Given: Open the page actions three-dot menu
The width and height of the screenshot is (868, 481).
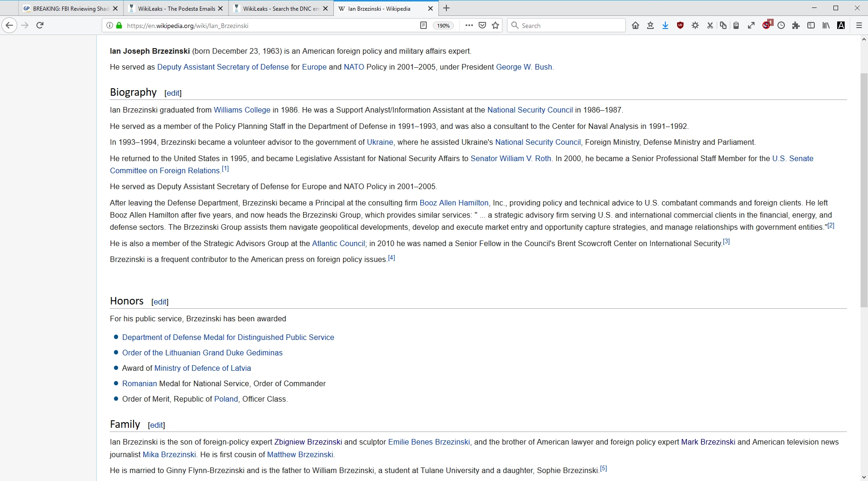Looking at the screenshot, I should click(x=469, y=26).
